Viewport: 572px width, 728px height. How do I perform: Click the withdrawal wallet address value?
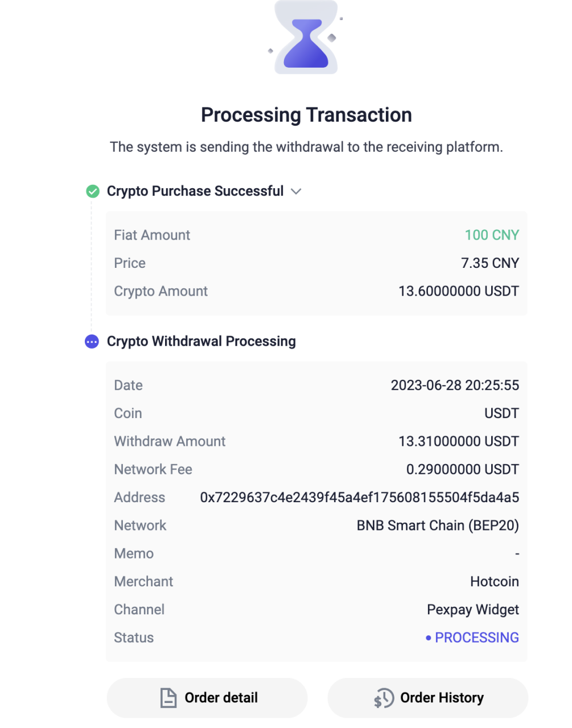(359, 498)
